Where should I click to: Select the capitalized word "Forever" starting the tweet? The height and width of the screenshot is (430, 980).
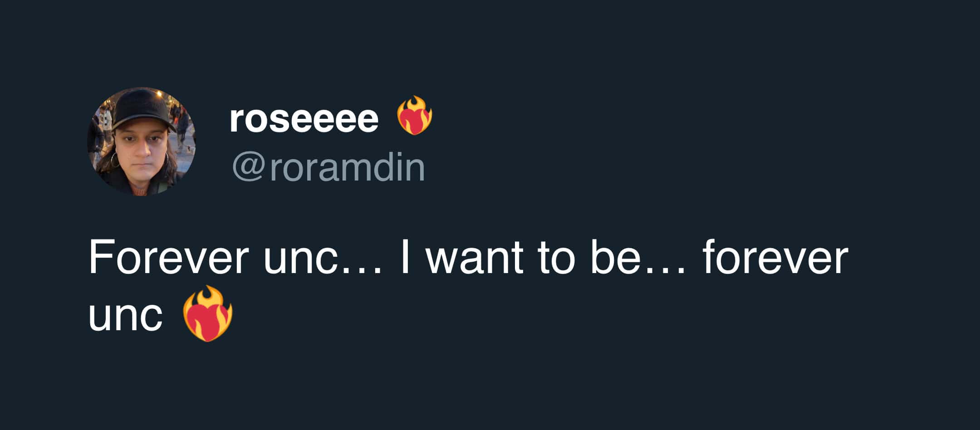pos(168,258)
